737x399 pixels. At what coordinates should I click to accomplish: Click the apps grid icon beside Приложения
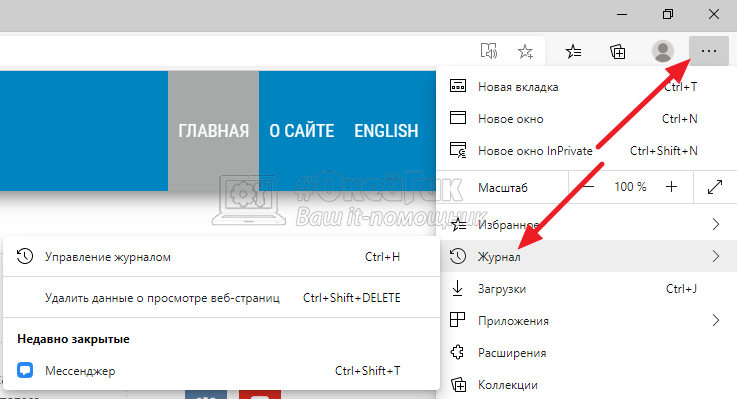coord(457,320)
